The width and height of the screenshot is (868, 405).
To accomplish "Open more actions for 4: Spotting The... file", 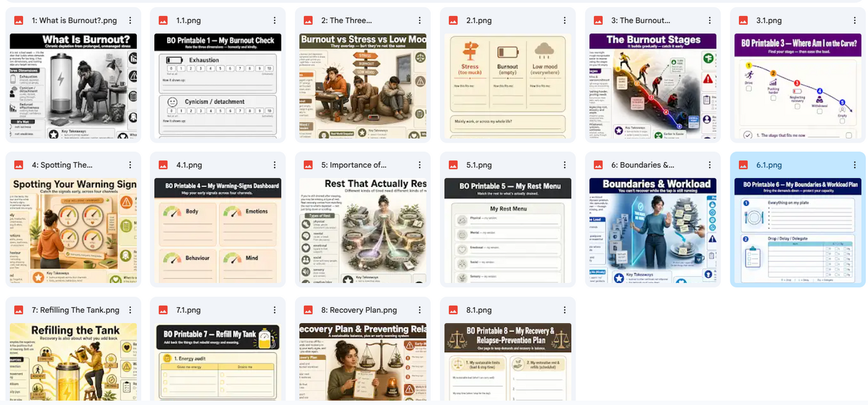I will coord(130,165).
